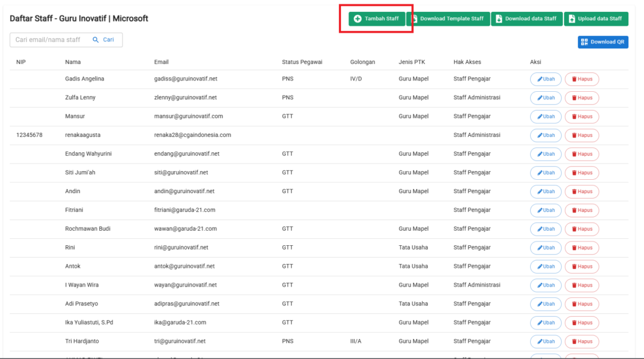Screen dimensions: 644x359
Task: Select email fitriani@garuda-21.com
Action: (184, 210)
